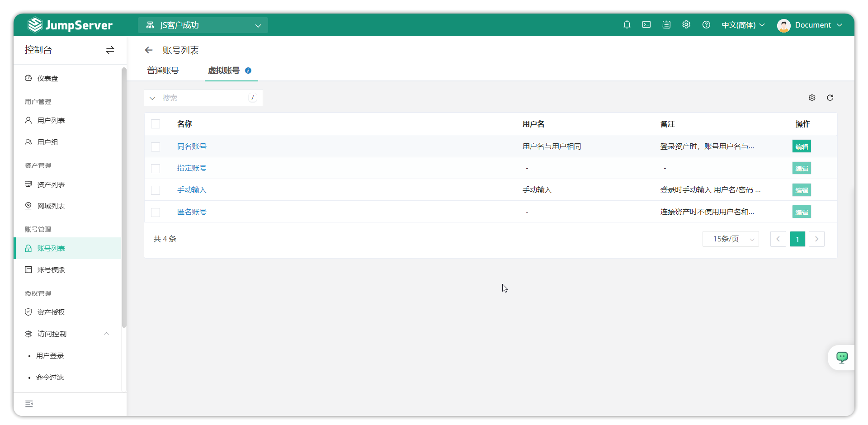This screenshot has height=425, width=868.
Task: Check the 同名账号 row checkbox
Action: (x=156, y=147)
